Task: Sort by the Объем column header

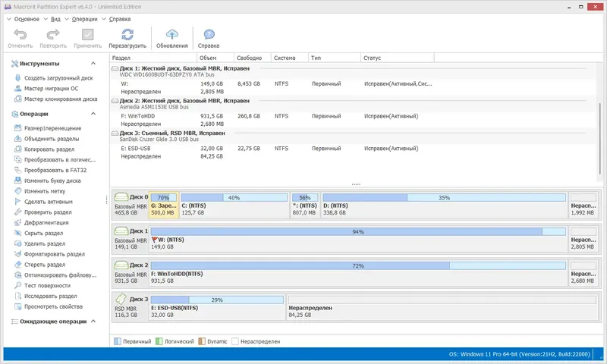Action: (x=215, y=58)
